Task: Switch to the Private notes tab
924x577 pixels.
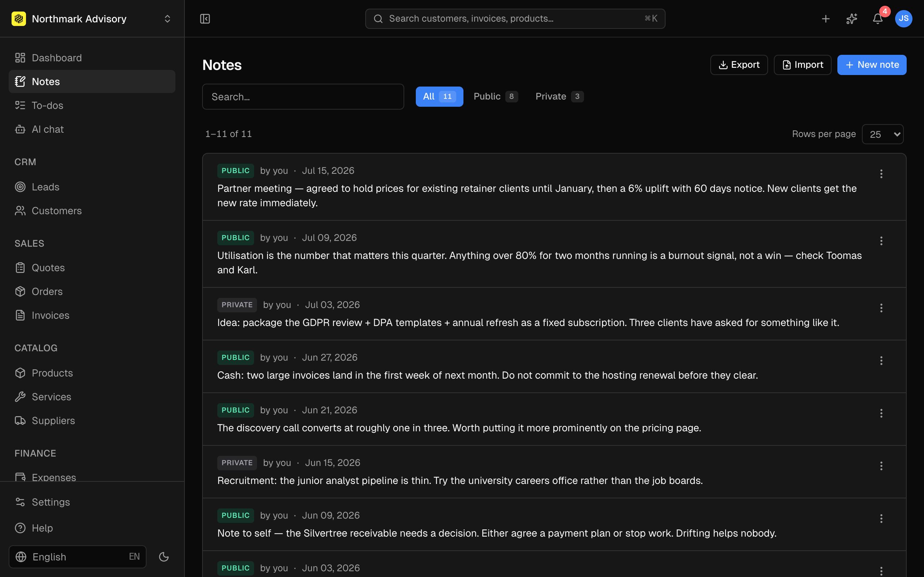Action: click(559, 97)
